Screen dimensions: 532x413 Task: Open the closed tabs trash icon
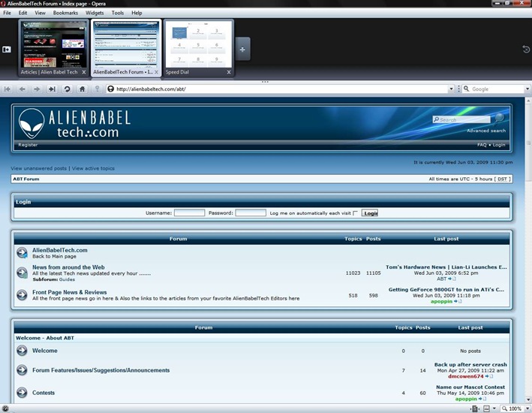[526, 50]
